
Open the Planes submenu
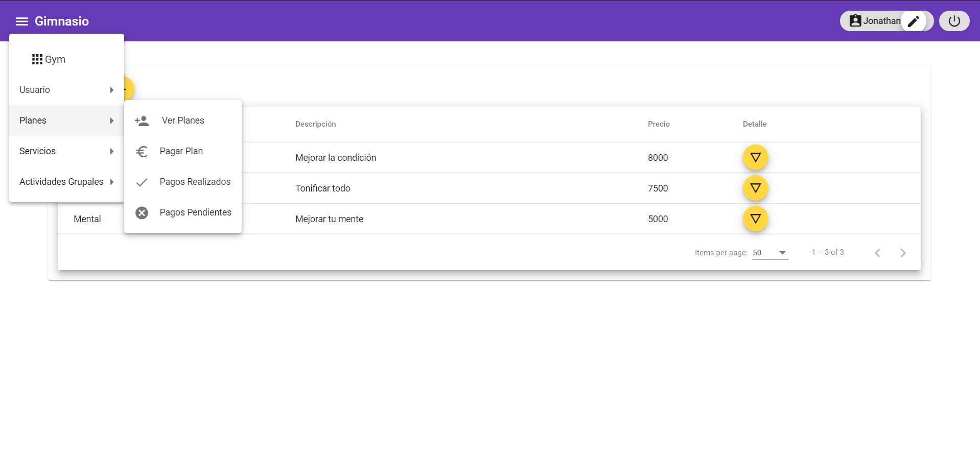(66, 121)
